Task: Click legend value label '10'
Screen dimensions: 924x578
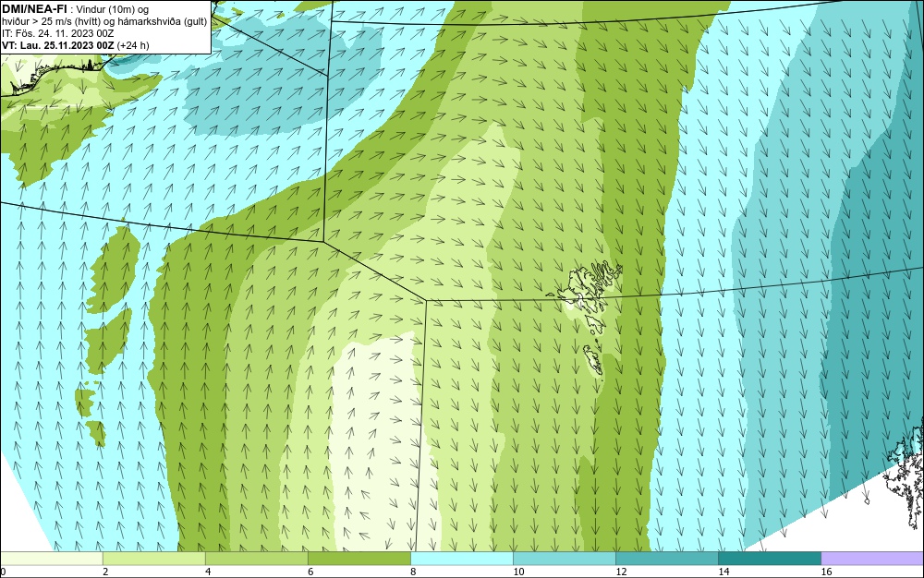Action: (518, 572)
